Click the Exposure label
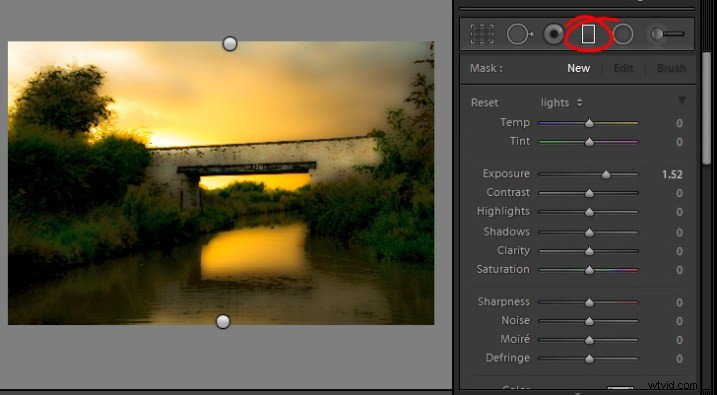Image resolution: width=717 pixels, height=395 pixels. (506, 174)
